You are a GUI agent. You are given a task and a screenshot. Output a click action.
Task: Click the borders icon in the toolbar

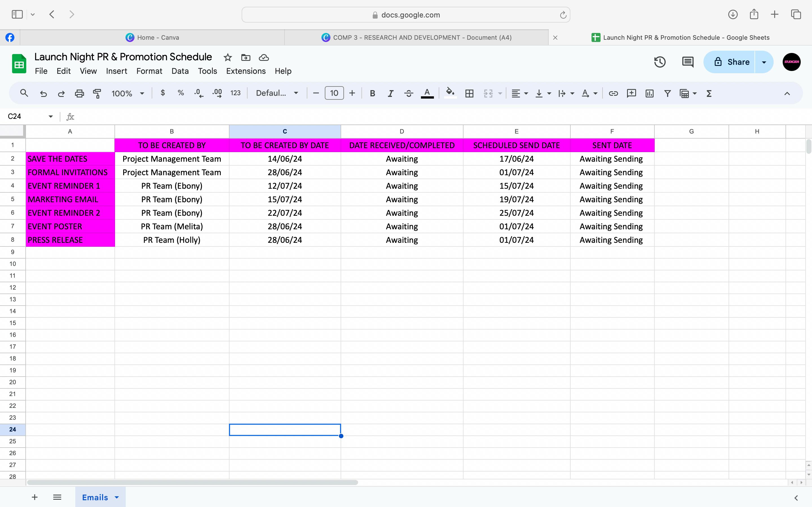click(x=469, y=94)
